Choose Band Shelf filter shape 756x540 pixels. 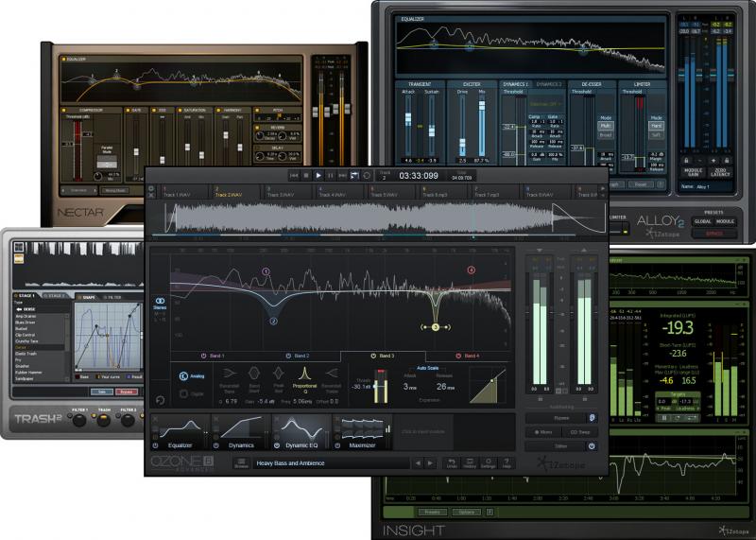pyautogui.click(x=254, y=379)
